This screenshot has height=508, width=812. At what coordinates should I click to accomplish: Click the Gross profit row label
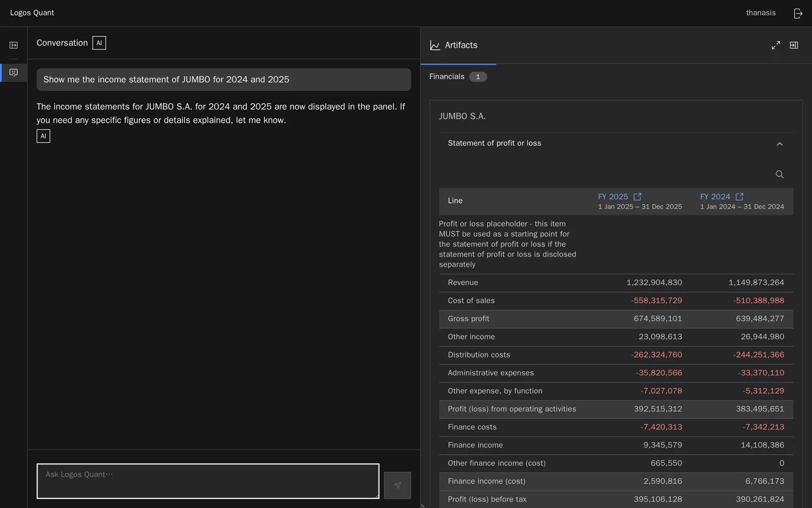[x=468, y=319]
